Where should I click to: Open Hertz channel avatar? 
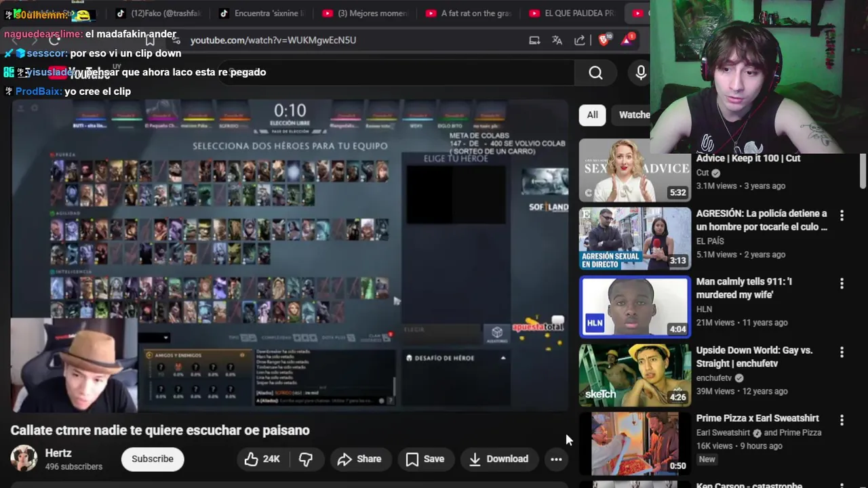[24, 459]
